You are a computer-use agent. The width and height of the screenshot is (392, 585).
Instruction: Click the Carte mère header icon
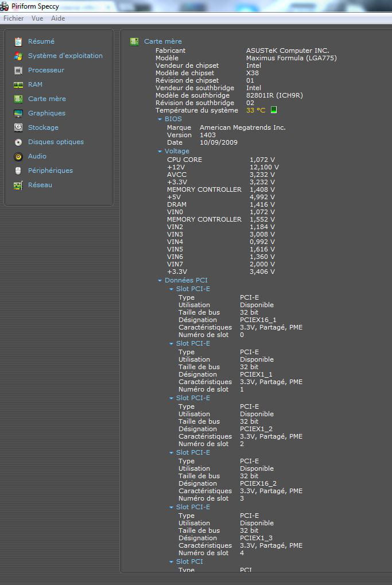point(134,41)
